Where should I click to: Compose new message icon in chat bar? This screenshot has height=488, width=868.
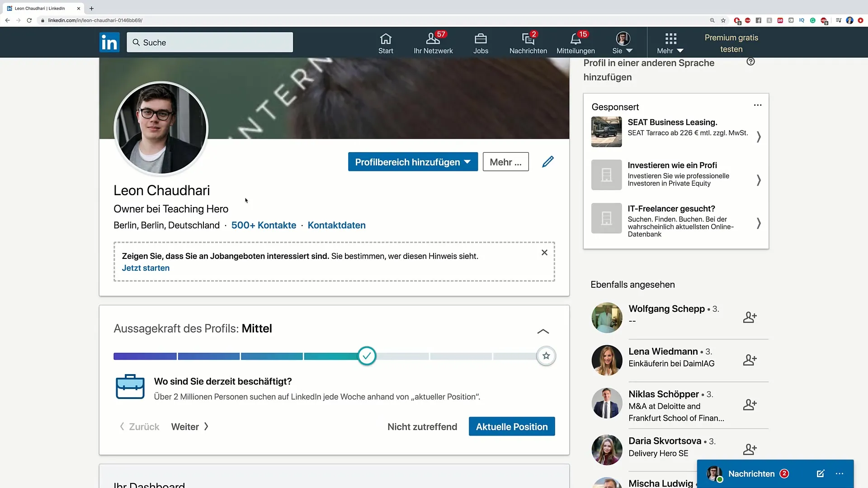click(x=821, y=474)
